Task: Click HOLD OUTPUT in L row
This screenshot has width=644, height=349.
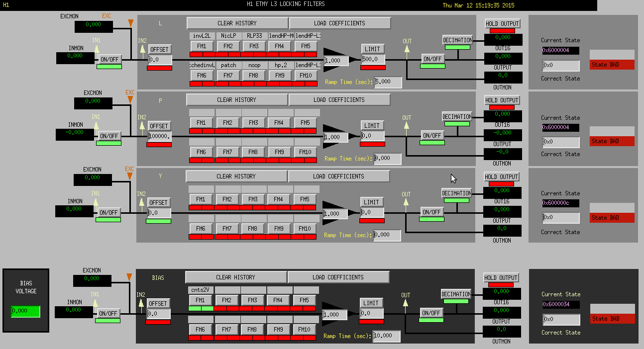Action: (x=503, y=23)
